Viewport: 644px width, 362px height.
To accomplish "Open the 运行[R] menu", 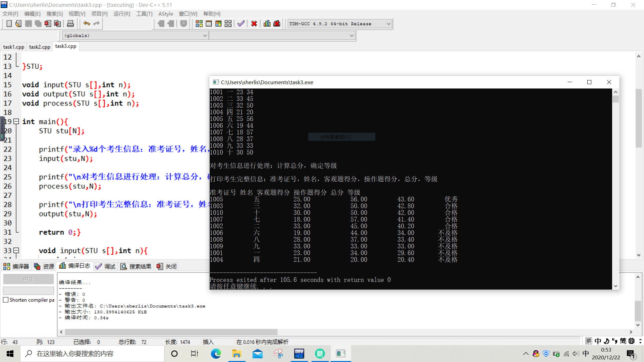I will (x=121, y=14).
